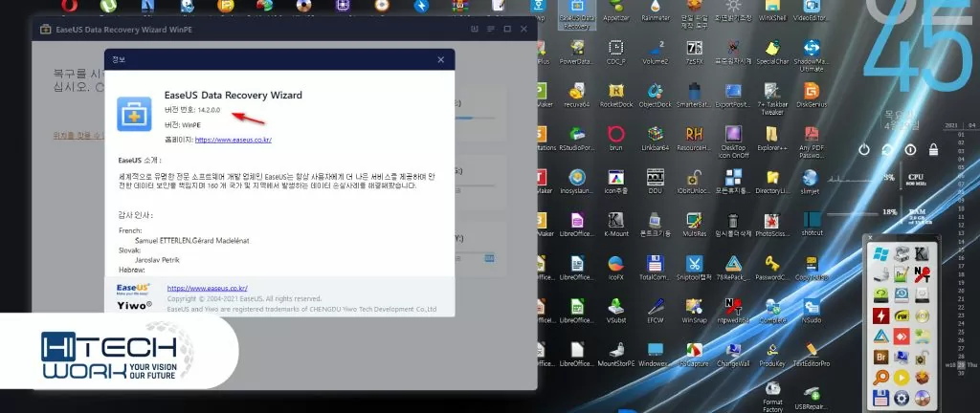Open Any PDF Password desktop icon

[812, 141]
